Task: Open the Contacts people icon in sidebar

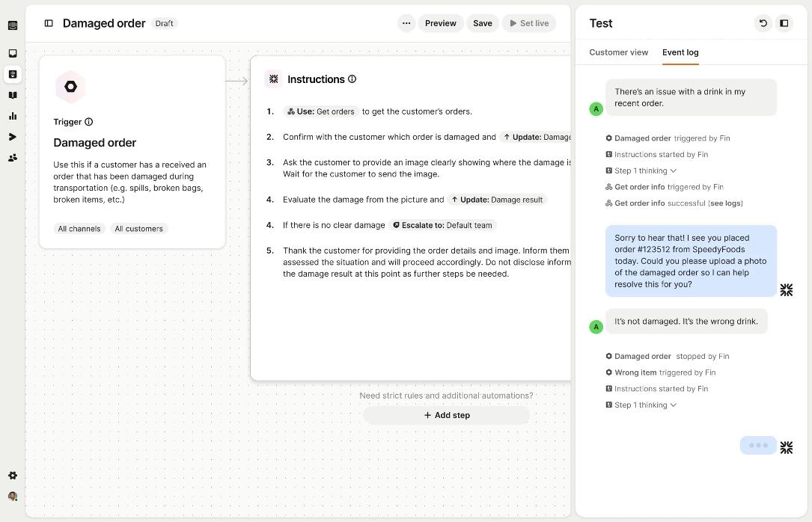Action: click(13, 158)
